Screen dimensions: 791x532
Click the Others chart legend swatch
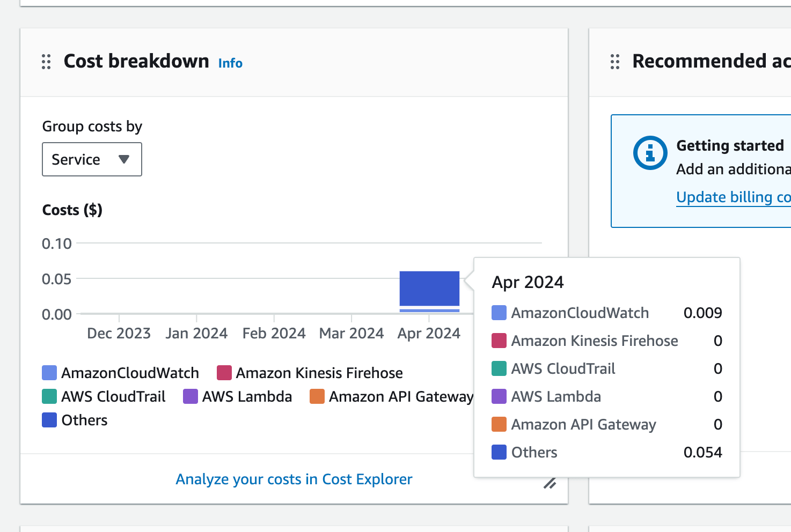click(49, 420)
